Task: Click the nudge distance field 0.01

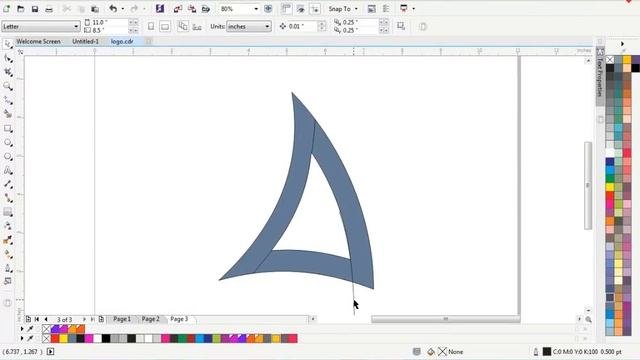Action: coord(302,26)
